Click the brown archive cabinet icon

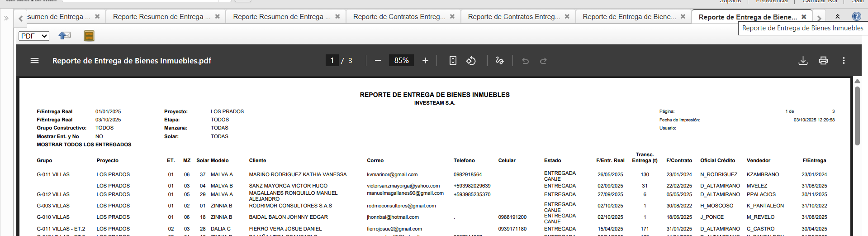(89, 36)
